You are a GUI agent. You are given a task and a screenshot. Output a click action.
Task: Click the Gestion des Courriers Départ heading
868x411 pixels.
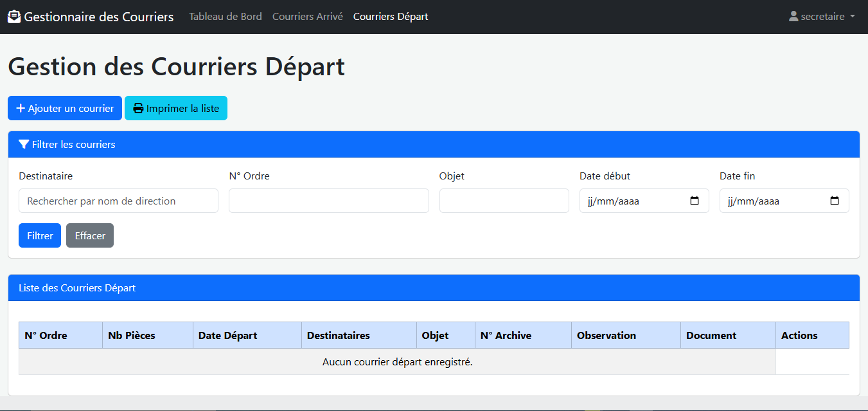(x=176, y=67)
